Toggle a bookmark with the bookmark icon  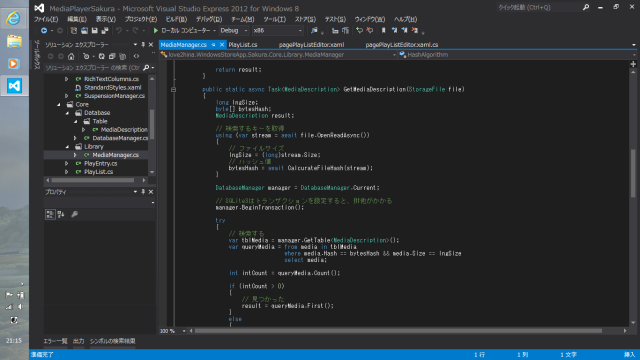pos(384,31)
